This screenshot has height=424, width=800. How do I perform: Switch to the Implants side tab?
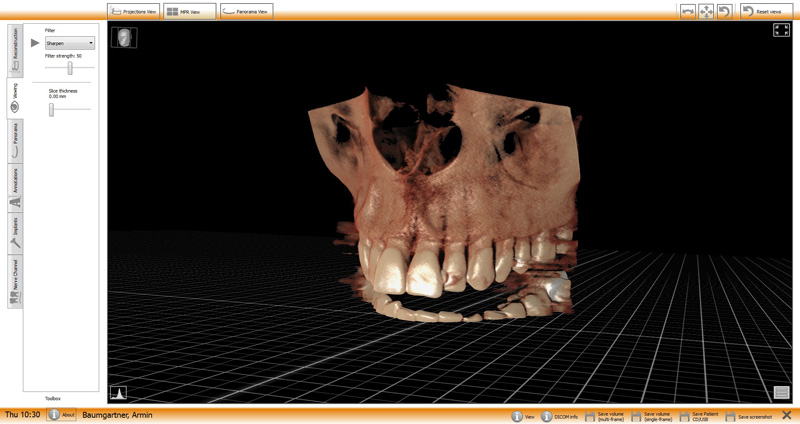15,232
